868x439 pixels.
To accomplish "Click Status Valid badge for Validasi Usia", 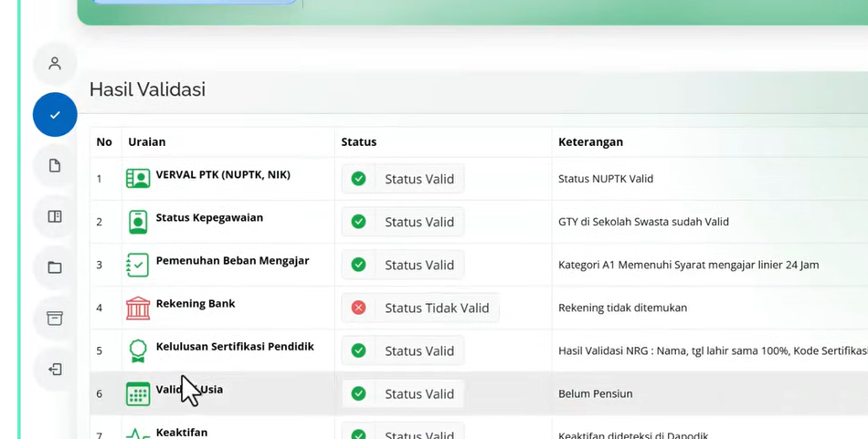I will click(x=402, y=393).
